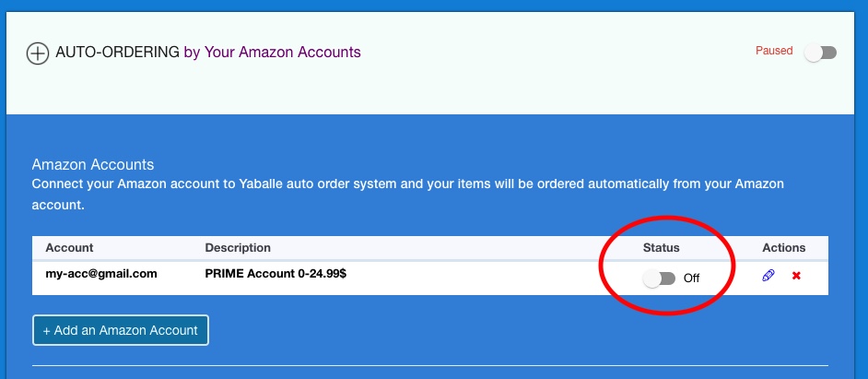The width and height of the screenshot is (868, 379).
Task: Delete the Amazon account with red X
Action: tap(796, 276)
